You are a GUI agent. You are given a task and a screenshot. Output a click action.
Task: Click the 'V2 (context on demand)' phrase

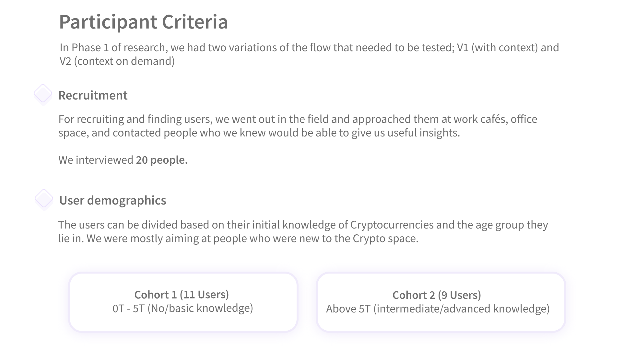[117, 61]
